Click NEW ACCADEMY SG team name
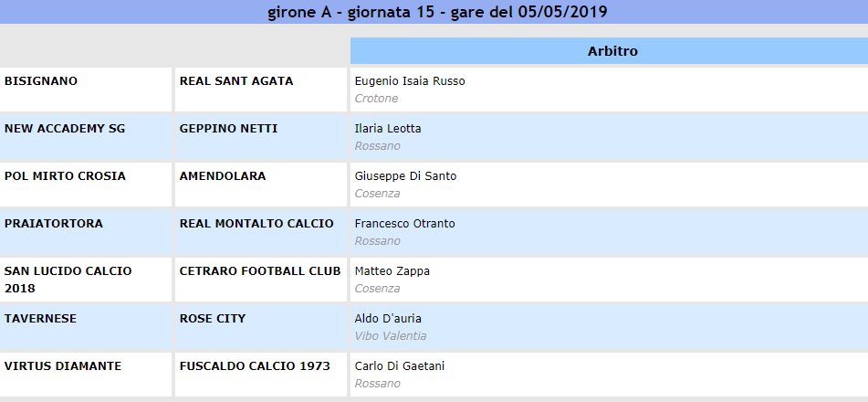Viewport: 868px width, 402px height. click(x=65, y=129)
